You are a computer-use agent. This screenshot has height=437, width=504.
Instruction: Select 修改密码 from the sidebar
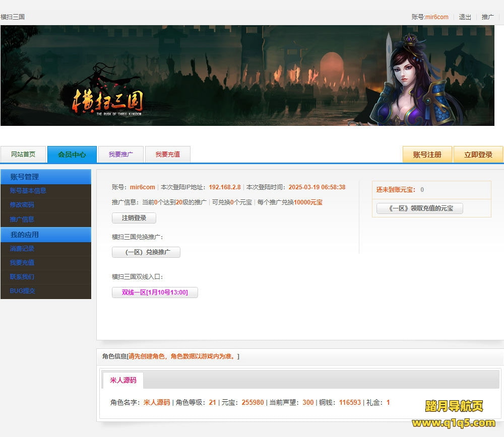22,205
